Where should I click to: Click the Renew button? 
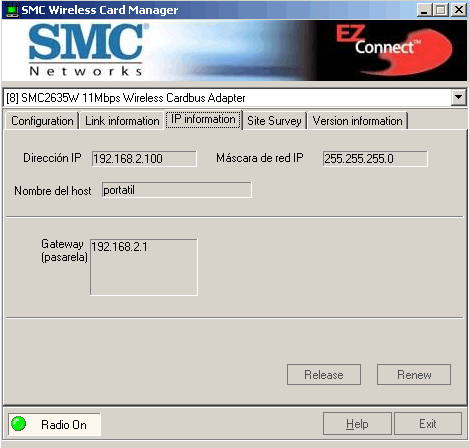pos(414,375)
